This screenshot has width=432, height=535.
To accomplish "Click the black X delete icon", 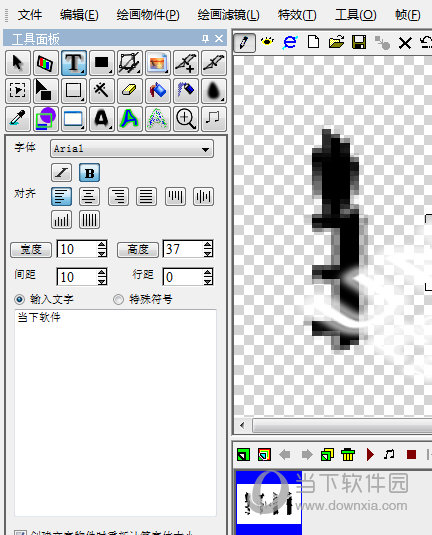I will pos(405,43).
